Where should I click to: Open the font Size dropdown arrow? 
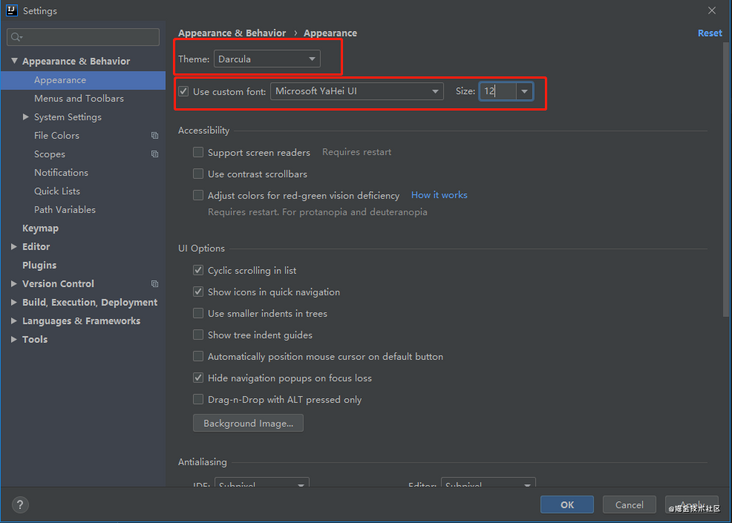click(x=525, y=92)
